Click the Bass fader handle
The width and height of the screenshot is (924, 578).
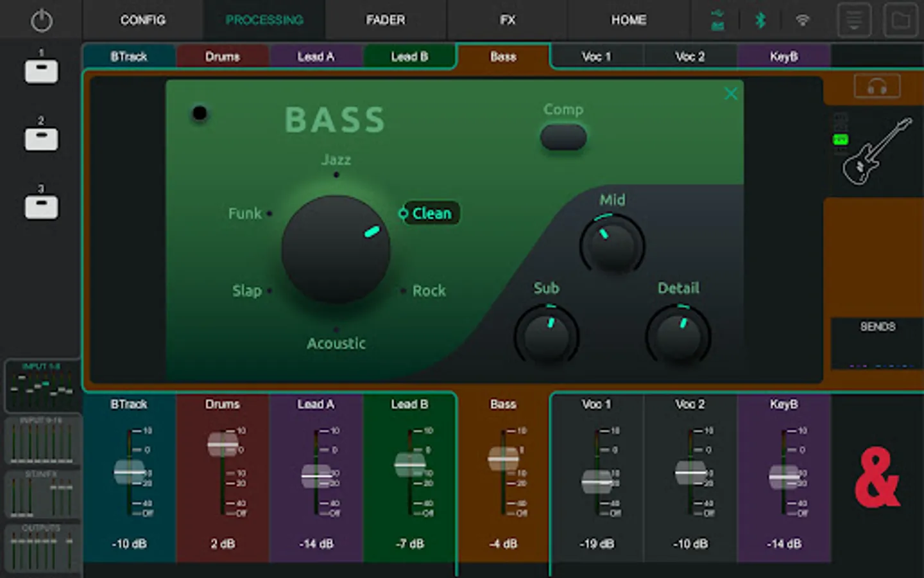[x=504, y=459]
